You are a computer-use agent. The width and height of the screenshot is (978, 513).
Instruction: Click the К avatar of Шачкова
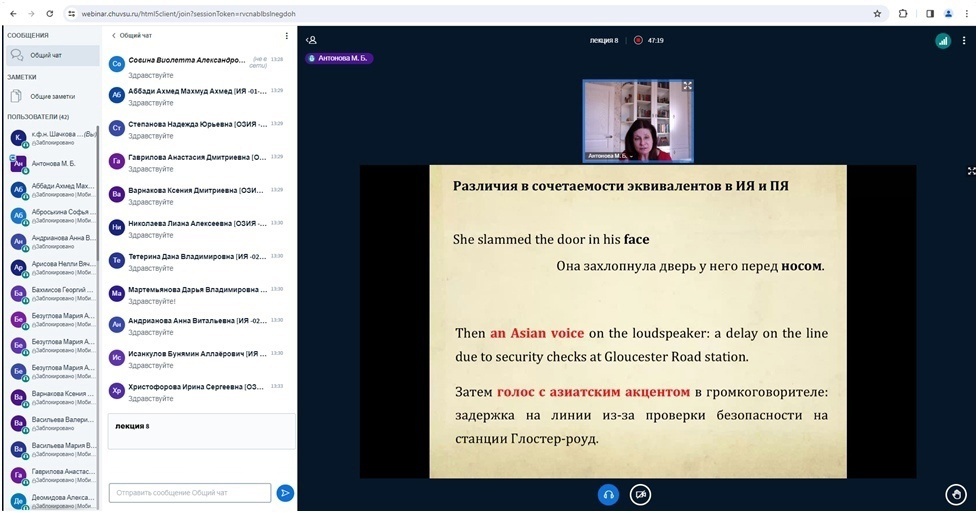[18, 137]
